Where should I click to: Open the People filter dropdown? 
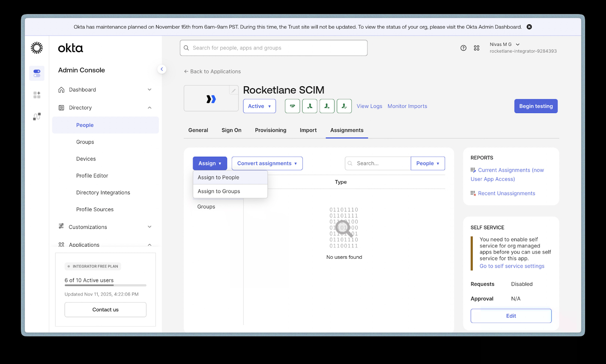[428, 163]
